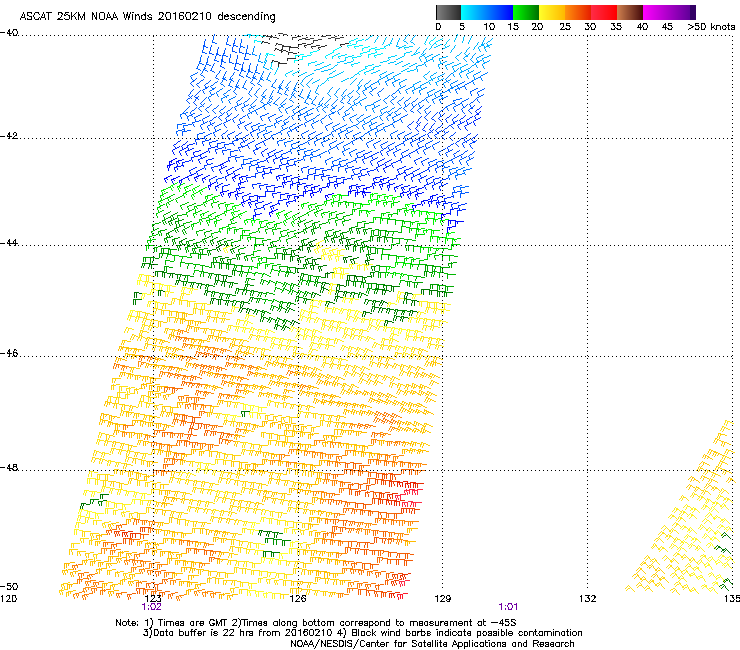Click the latitude label '-48'
Image resolution: width=740 pixels, height=650 pixels.
[9, 467]
